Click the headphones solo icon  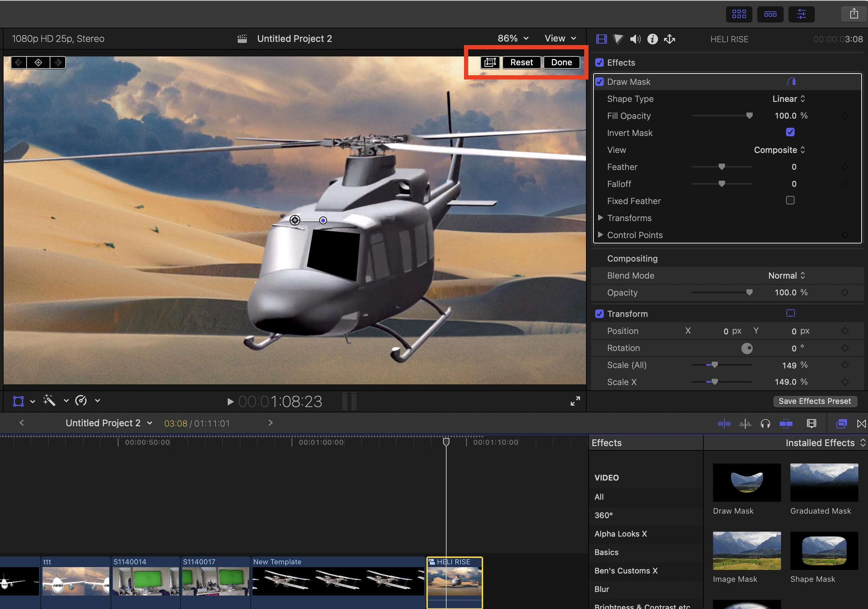click(x=765, y=424)
